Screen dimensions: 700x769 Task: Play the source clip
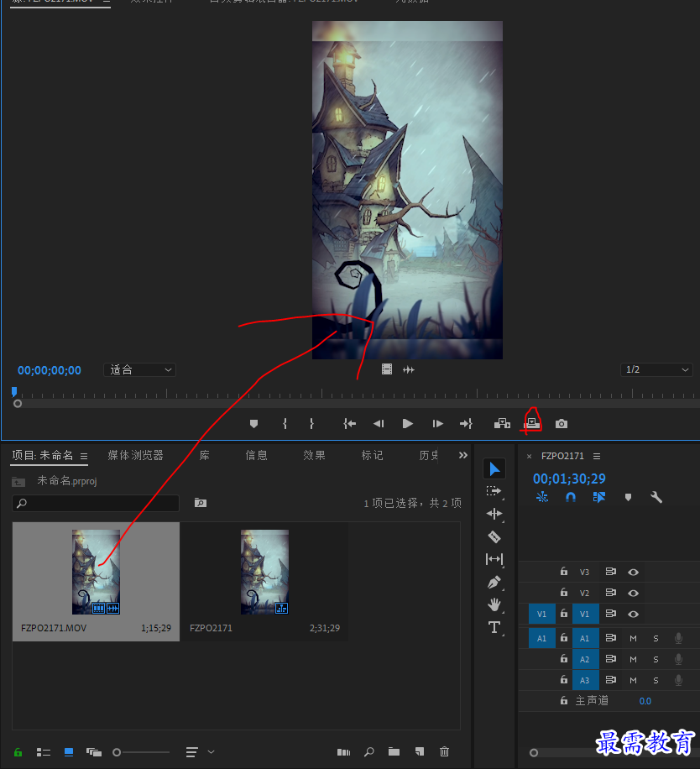[x=407, y=424]
